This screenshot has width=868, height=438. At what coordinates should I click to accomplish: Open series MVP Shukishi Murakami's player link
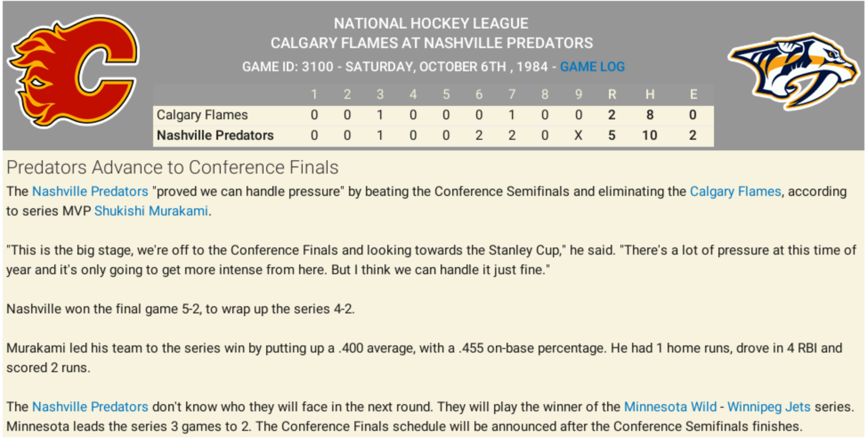click(x=151, y=211)
